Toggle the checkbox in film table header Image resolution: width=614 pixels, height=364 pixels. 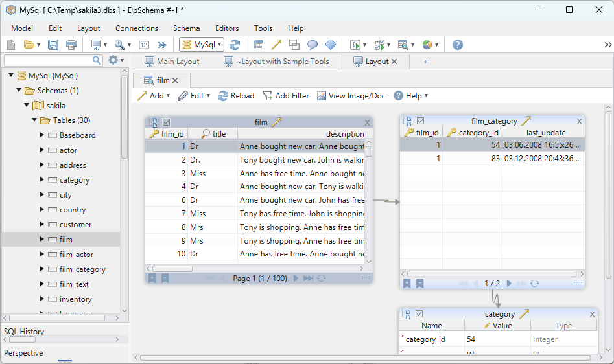[x=167, y=122]
